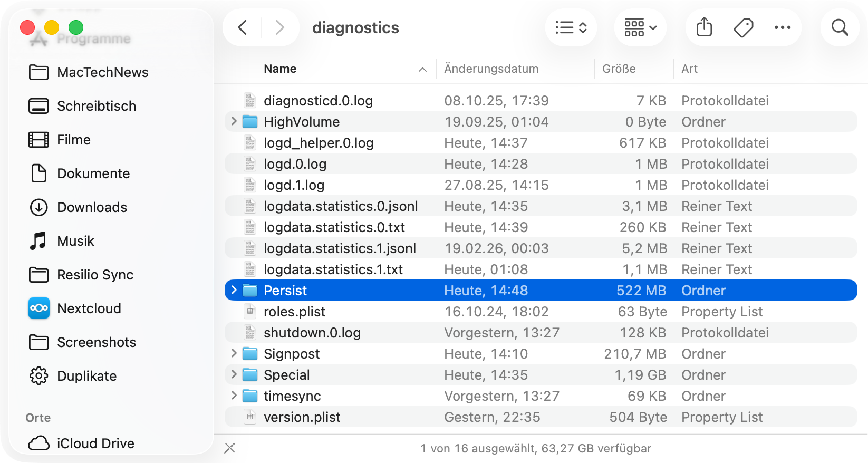The height and width of the screenshot is (463, 868).
Task: Sort by Änderungsdatum column
Action: (x=491, y=69)
